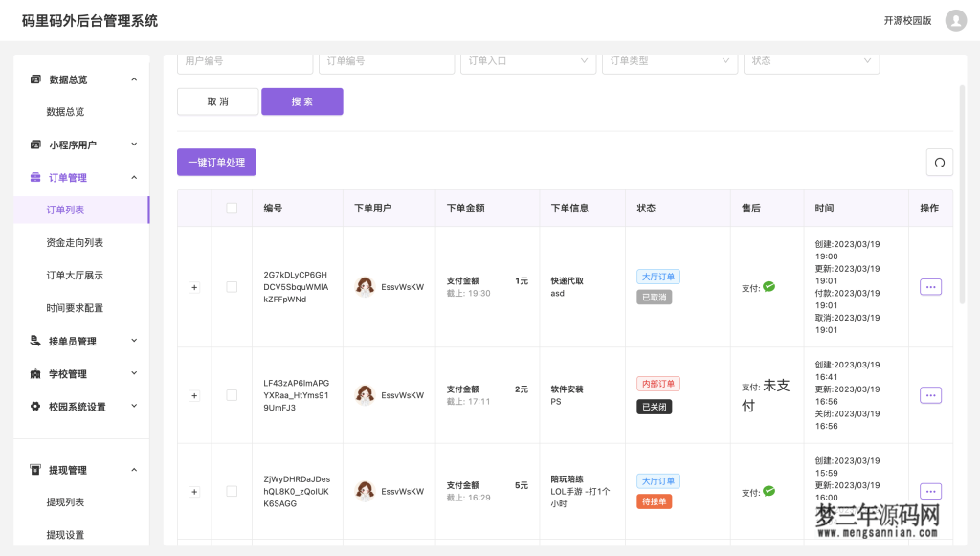Click the 提现管理 sidebar icon
The image size is (980, 556).
coord(35,469)
